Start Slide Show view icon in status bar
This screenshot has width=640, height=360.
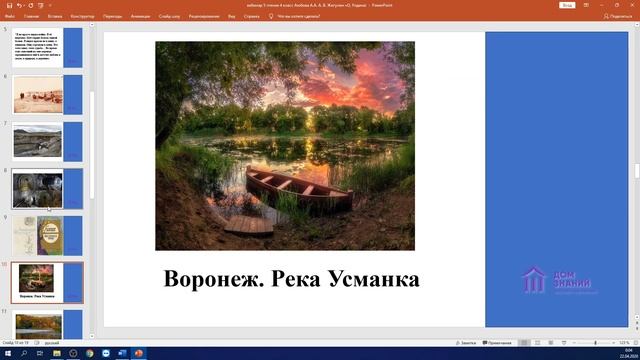(x=564, y=343)
